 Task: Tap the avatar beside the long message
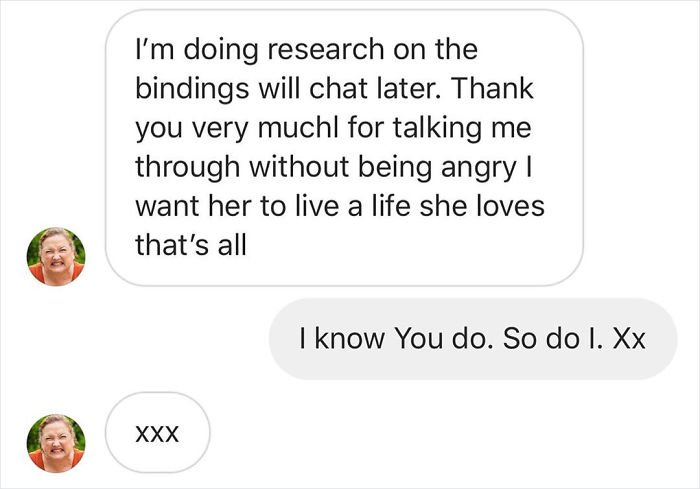tap(56, 257)
